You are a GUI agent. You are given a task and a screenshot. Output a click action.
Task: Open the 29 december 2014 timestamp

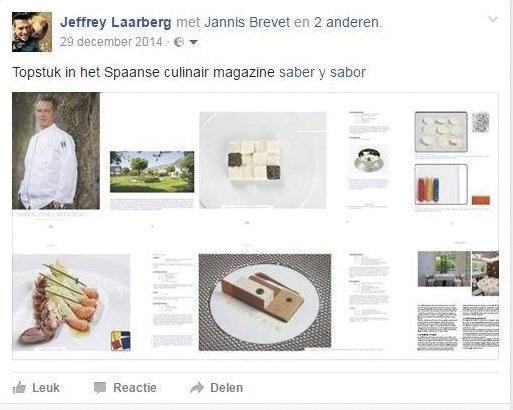(x=111, y=42)
